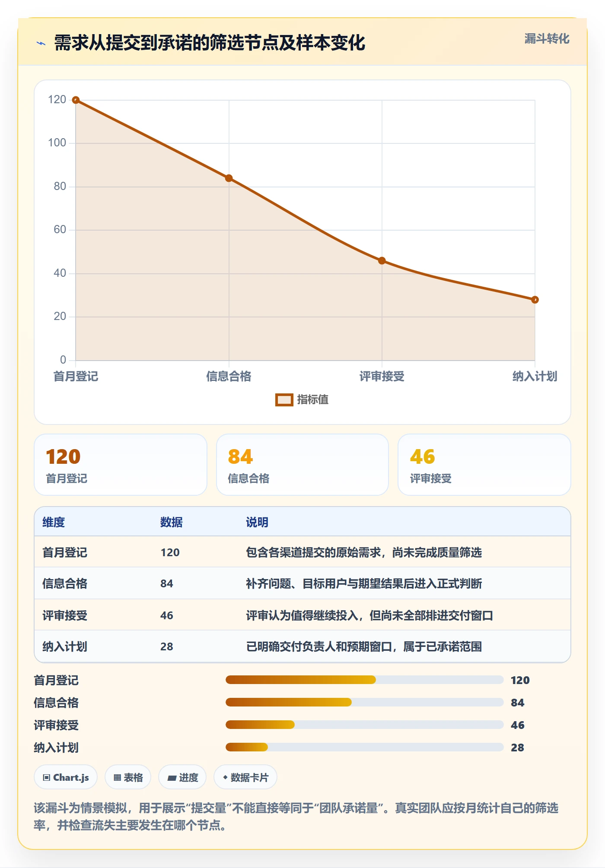Screen dimensions: 605x868
Task: Click the 首月登记 progress bar
Action: [364, 680]
